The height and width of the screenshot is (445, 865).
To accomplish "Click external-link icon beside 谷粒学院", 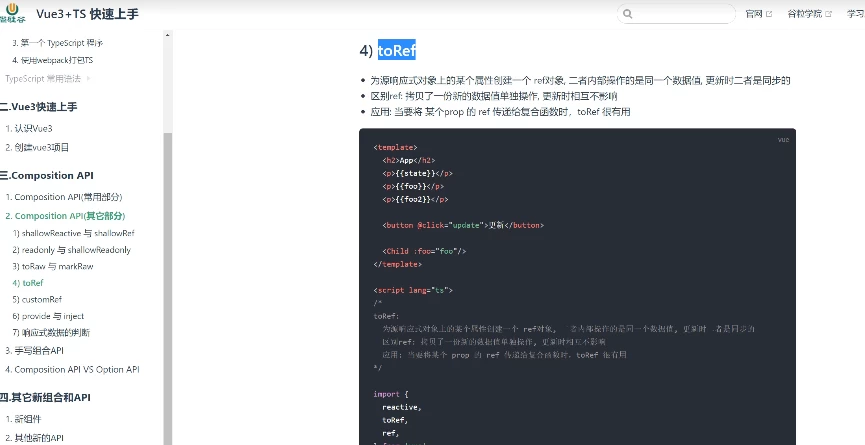I will [828, 14].
